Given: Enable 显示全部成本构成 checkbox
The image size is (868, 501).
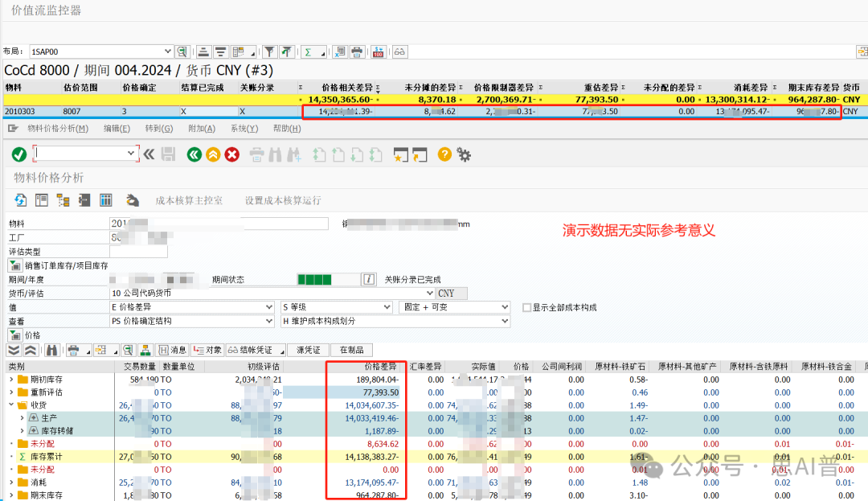Looking at the screenshot, I should 527,307.
